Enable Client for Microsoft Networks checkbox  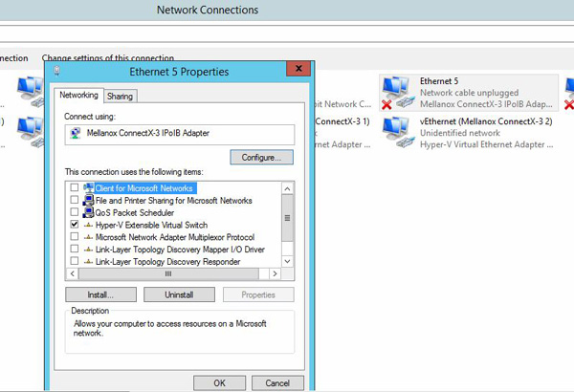[x=75, y=187]
